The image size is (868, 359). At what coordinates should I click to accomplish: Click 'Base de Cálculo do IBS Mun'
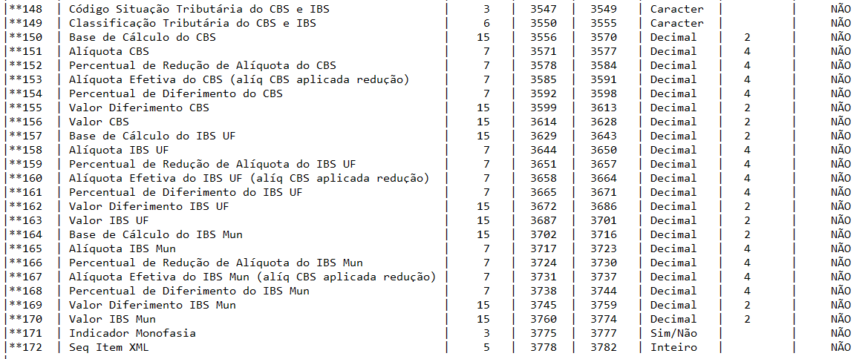pyautogui.click(x=156, y=234)
